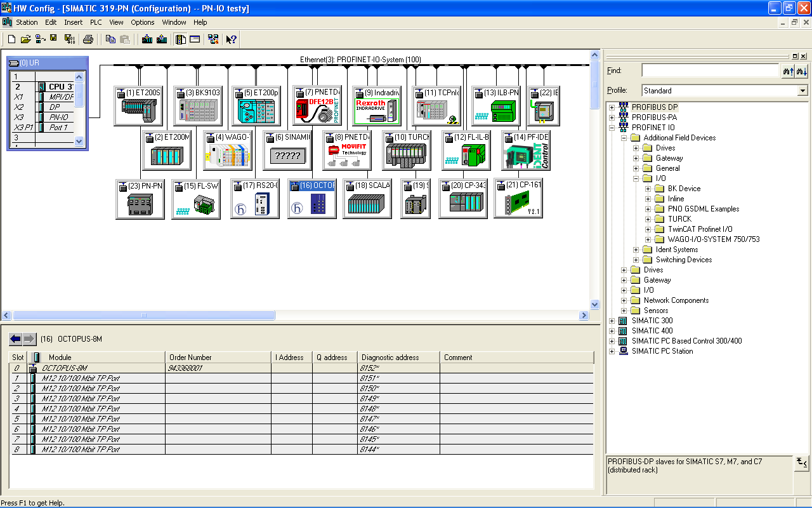Screen dimensions: 812x508
Task: Search downward with the binoculars down icon
Action: click(x=802, y=71)
